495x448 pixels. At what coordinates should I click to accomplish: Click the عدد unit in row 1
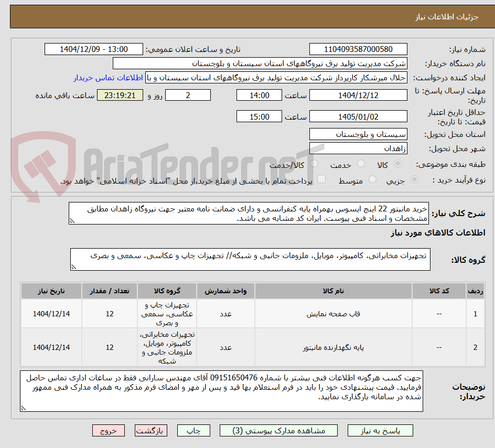tap(225, 314)
